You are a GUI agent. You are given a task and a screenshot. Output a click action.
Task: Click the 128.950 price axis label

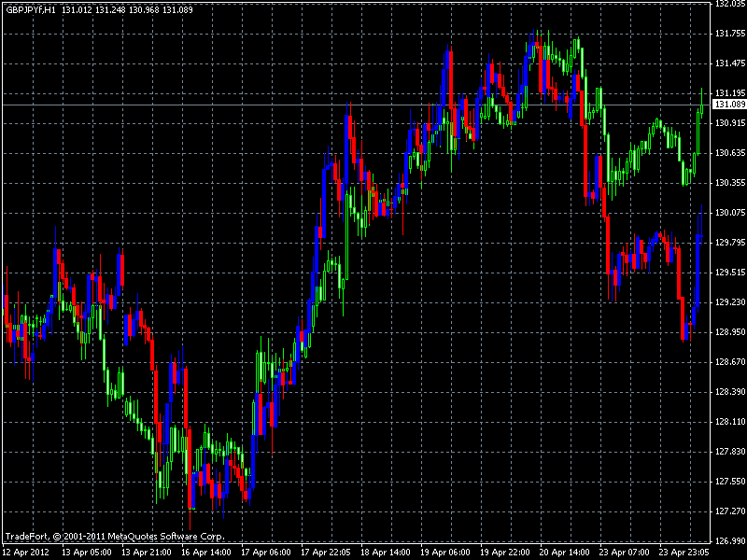point(730,332)
